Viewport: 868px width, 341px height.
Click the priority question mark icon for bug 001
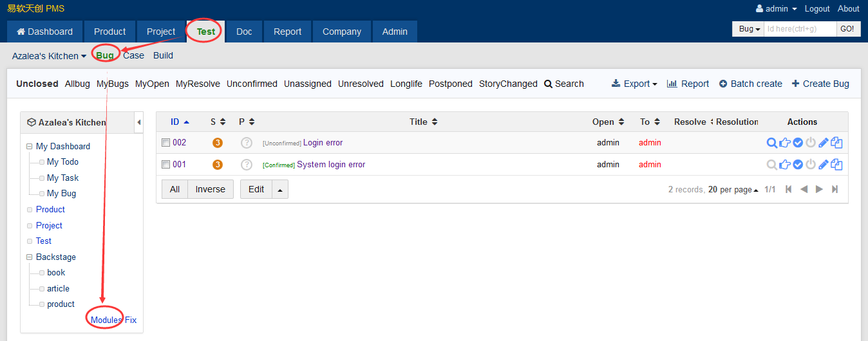click(246, 165)
